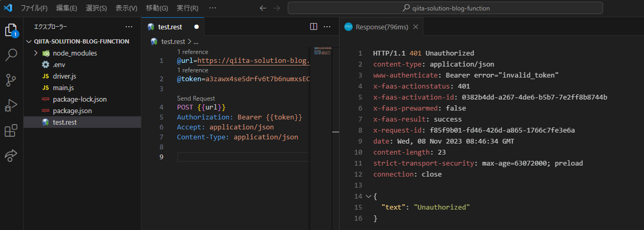Open explorer views and more actions ellipsis
This screenshot has width=644, height=230.
coord(129,27)
